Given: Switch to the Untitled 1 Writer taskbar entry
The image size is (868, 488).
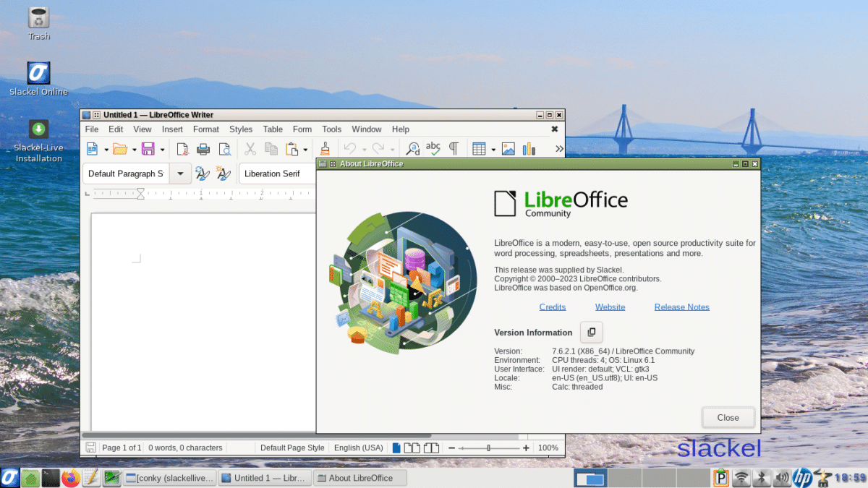Looking at the screenshot, I should [x=265, y=478].
